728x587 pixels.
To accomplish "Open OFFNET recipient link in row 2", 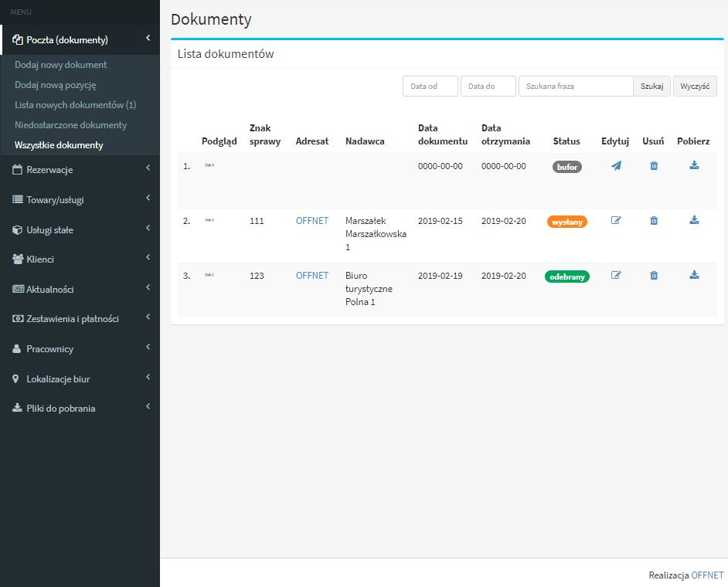I will click(x=312, y=220).
